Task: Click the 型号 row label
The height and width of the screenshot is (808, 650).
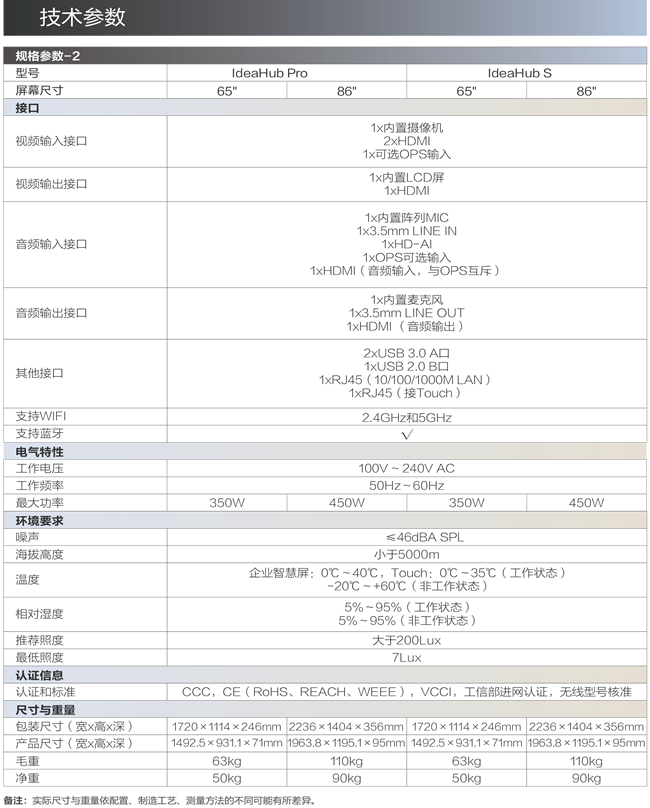Action: pyautogui.click(x=27, y=73)
